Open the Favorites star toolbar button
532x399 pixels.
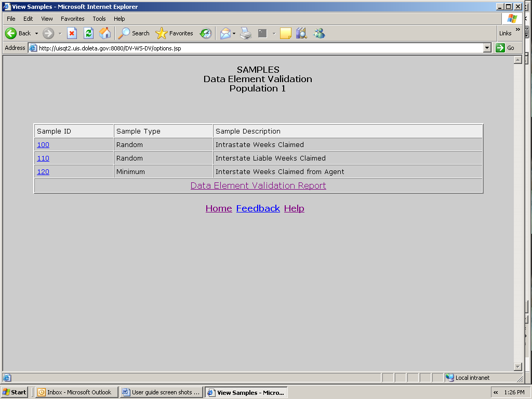tap(174, 33)
